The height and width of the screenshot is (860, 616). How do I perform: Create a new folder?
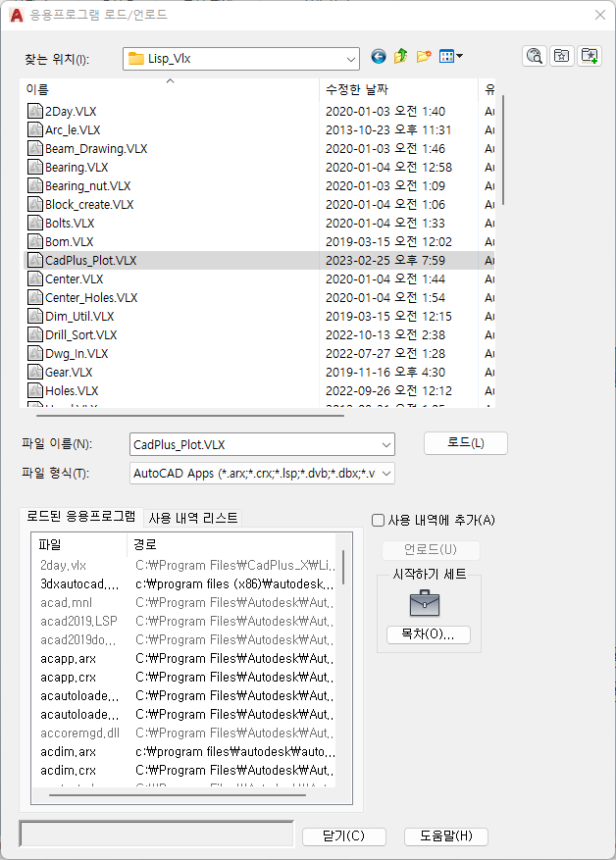click(424, 56)
